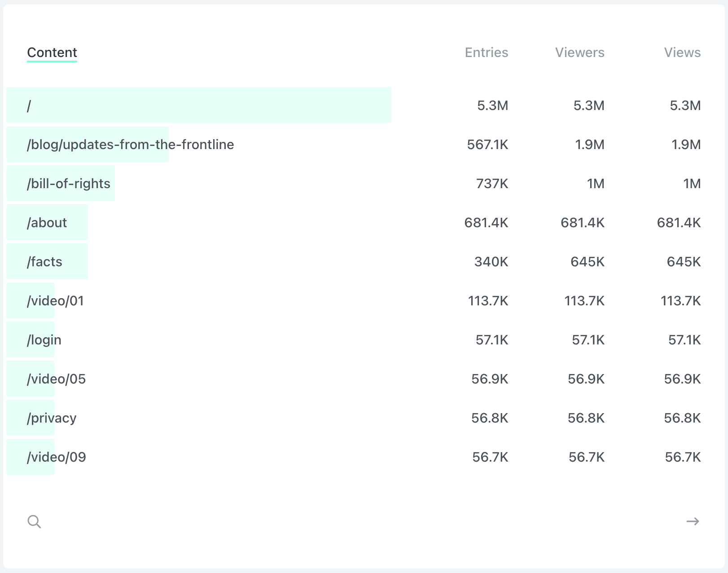Open the /login page entry

(44, 339)
